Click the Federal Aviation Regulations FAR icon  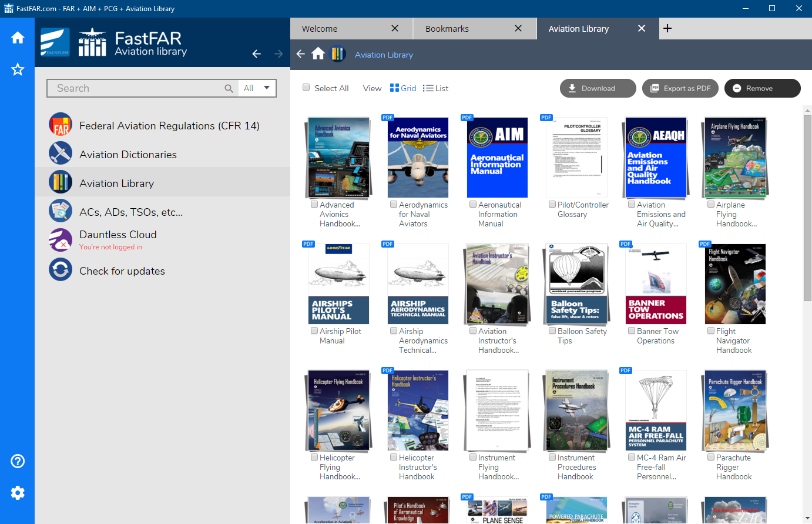coord(61,125)
